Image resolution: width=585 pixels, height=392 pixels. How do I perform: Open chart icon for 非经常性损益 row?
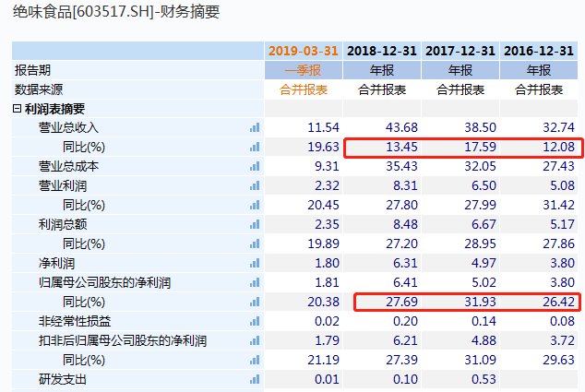click(x=255, y=322)
